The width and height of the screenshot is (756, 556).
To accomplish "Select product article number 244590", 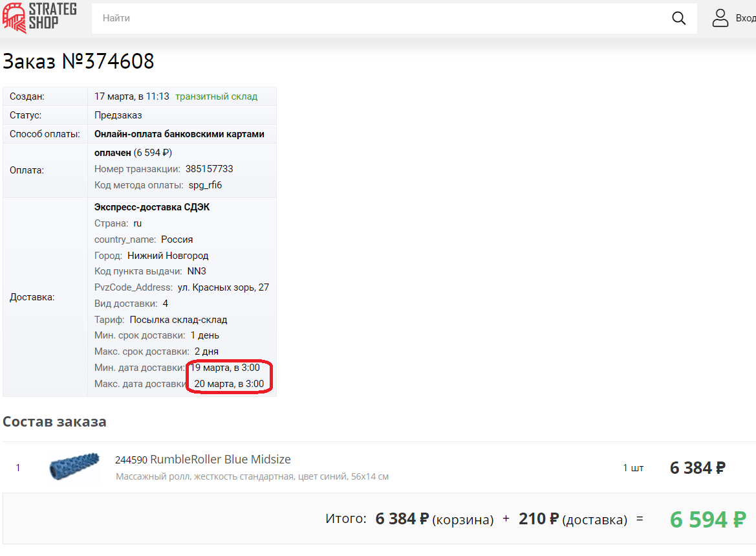I will (131, 460).
